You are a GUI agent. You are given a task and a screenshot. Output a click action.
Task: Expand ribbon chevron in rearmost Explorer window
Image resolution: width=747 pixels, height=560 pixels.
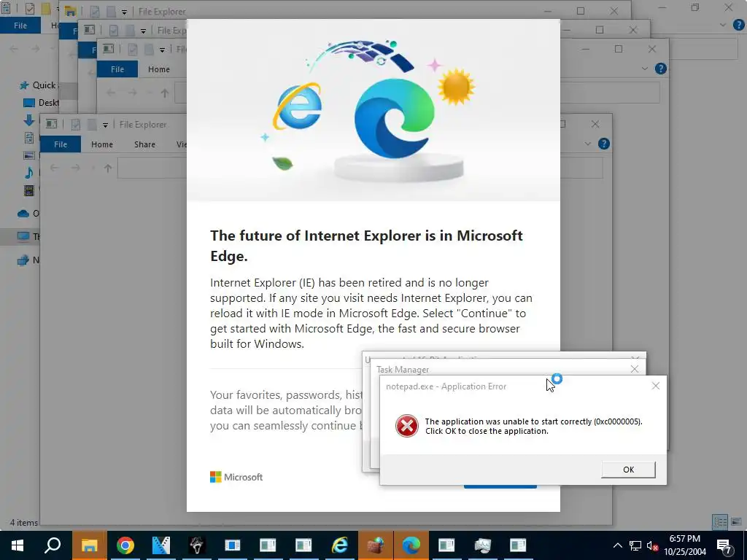click(723, 26)
